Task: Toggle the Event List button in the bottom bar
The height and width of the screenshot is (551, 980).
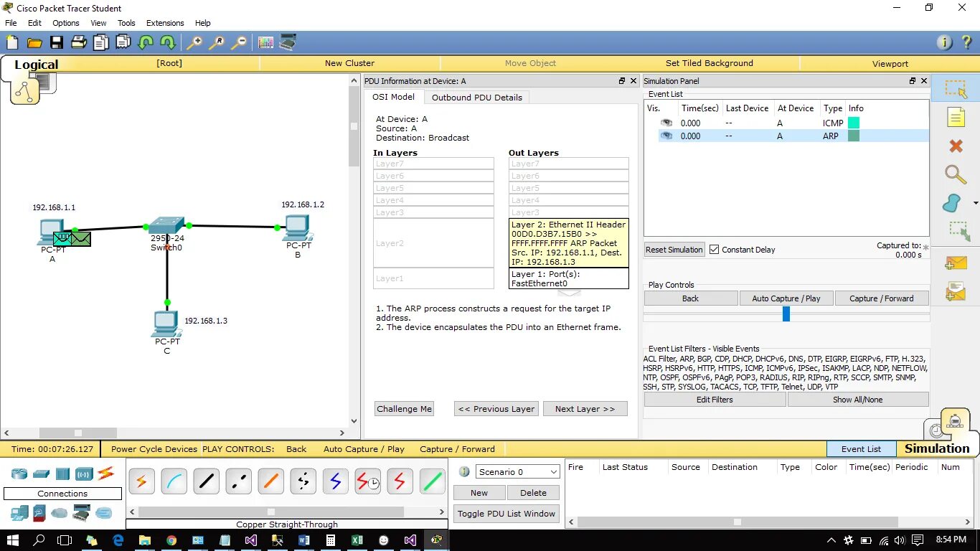Action: click(861, 449)
